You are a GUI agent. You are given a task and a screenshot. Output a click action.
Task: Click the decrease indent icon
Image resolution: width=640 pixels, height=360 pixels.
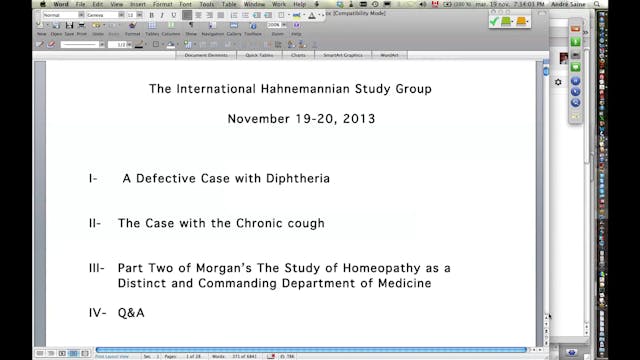[x=256, y=16]
